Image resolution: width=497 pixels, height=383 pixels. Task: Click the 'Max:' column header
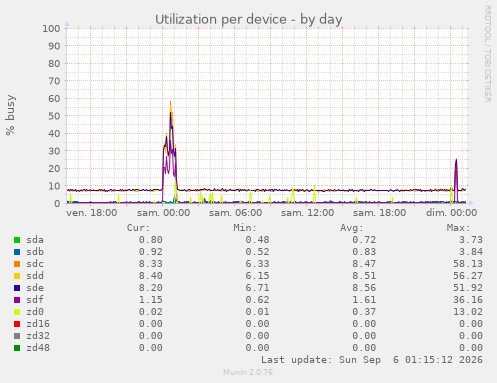pyautogui.click(x=458, y=228)
